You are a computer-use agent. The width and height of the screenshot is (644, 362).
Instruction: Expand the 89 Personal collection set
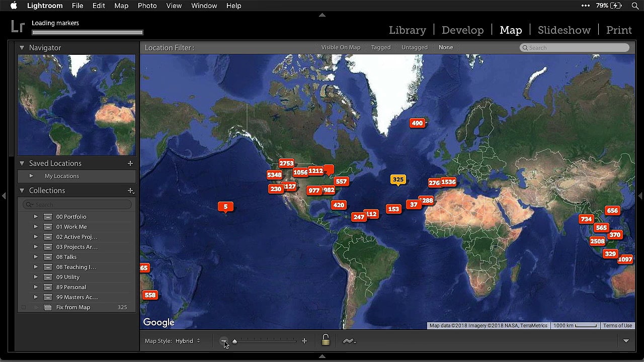tap(36, 287)
